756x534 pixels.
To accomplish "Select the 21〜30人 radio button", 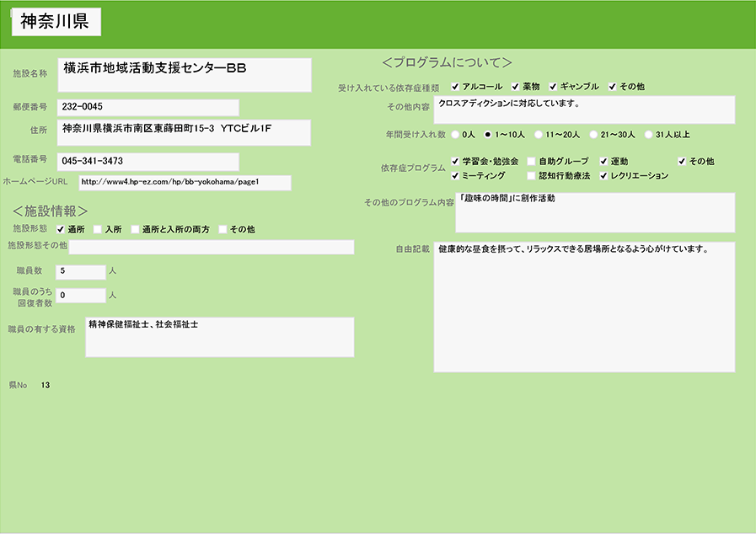I will [x=593, y=134].
